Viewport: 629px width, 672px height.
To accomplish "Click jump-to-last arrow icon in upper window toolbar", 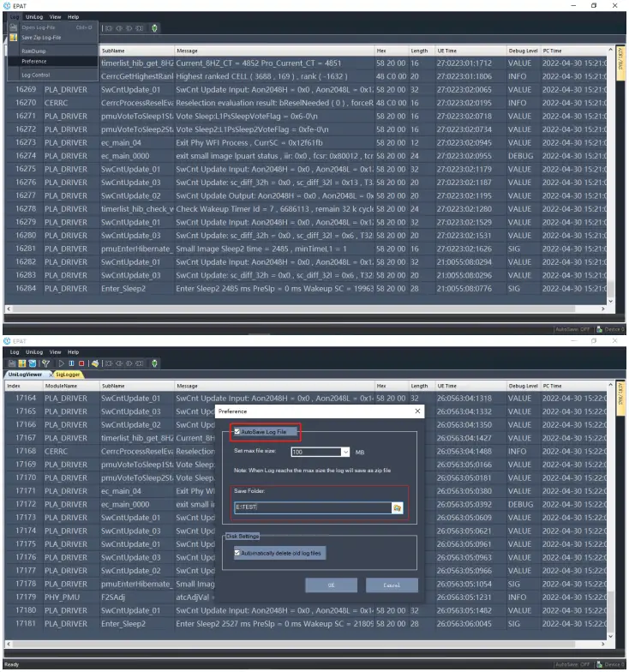I will point(140,28).
